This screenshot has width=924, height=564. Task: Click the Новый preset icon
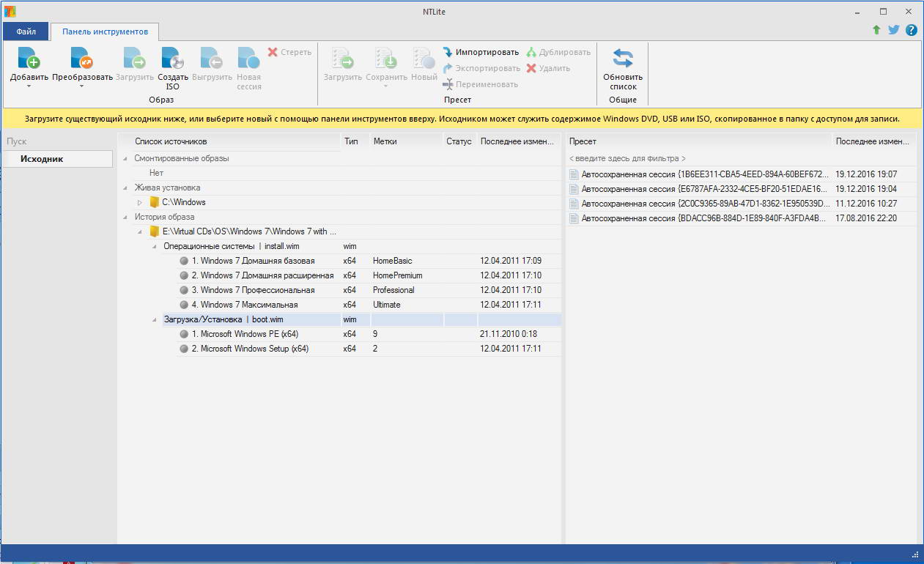[424, 58]
